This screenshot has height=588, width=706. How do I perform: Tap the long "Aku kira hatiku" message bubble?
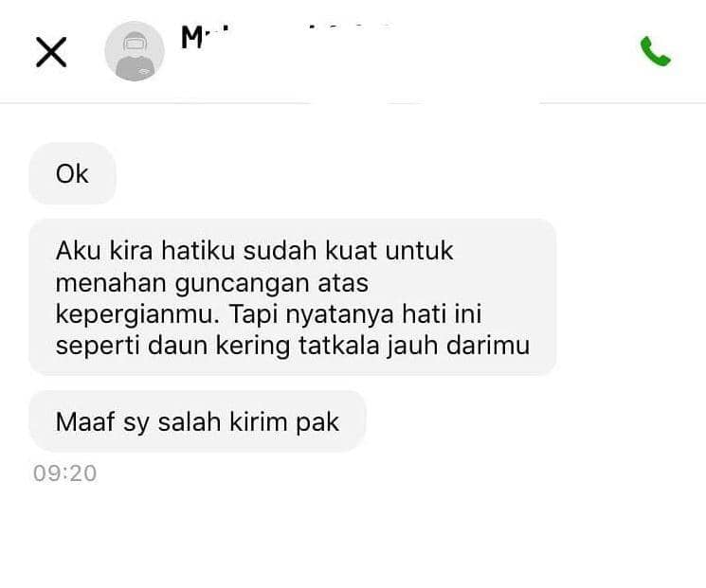293,297
